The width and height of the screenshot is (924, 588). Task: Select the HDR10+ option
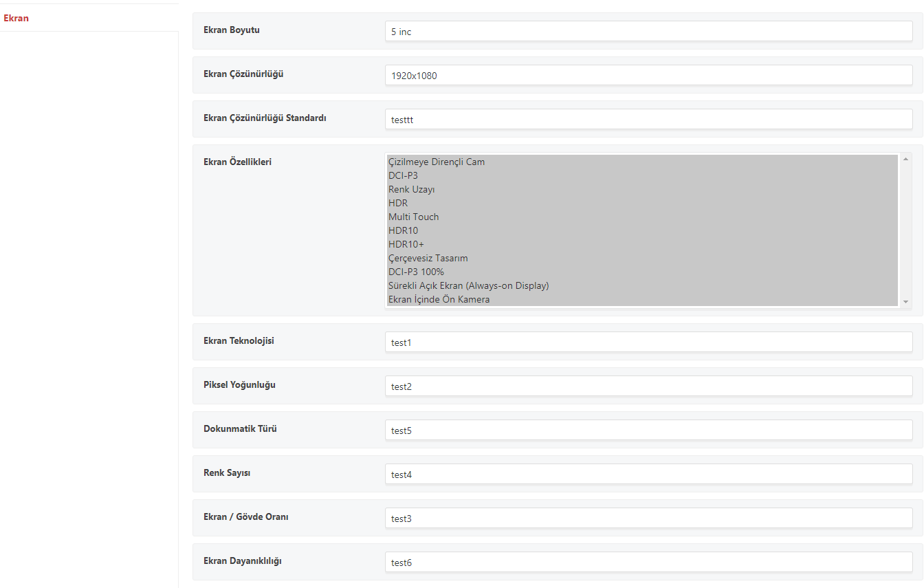coord(642,244)
